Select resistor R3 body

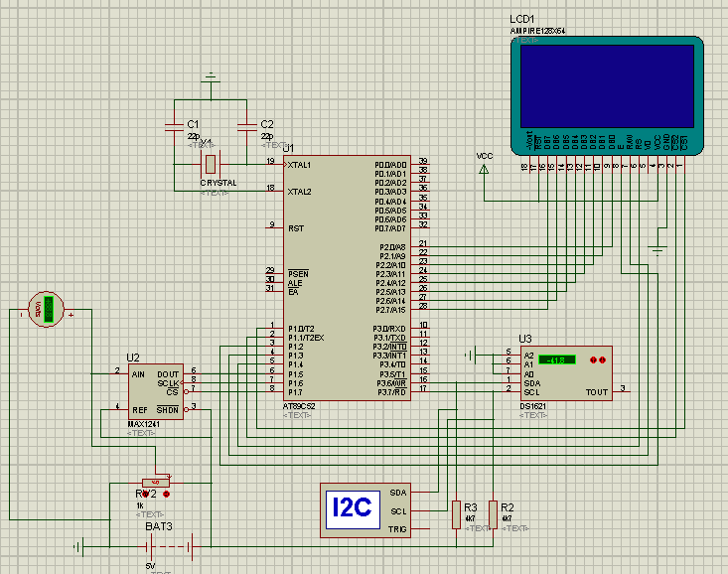pos(457,514)
